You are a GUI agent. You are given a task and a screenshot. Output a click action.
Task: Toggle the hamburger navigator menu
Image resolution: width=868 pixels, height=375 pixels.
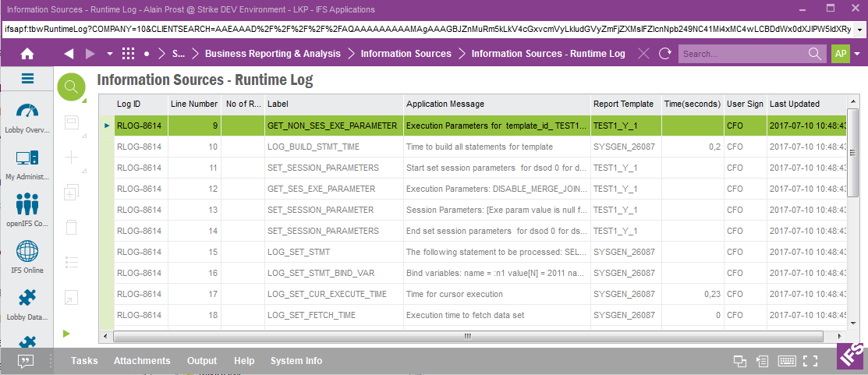pyautogui.click(x=27, y=79)
